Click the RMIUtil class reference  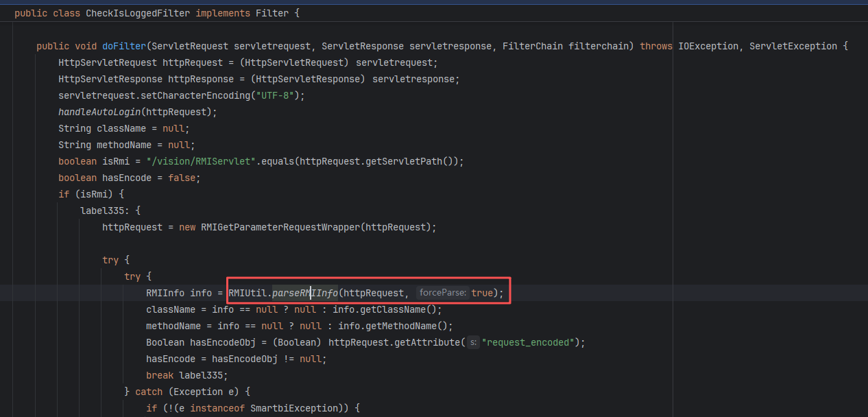tap(248, 293)
